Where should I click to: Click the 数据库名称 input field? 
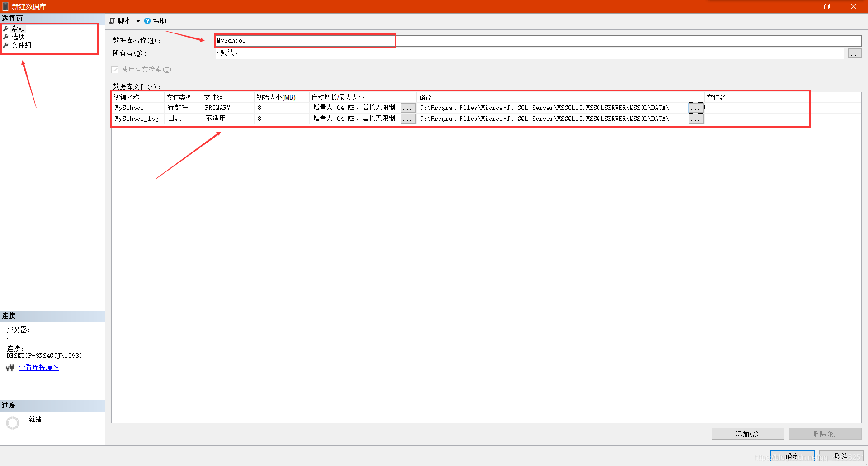[x=538, y=41]
